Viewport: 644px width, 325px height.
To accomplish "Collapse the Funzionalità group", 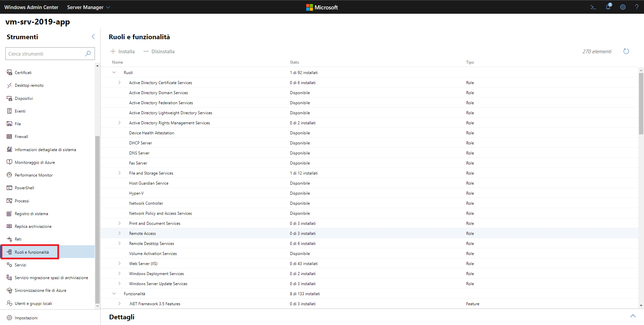I will coord(114,294).
